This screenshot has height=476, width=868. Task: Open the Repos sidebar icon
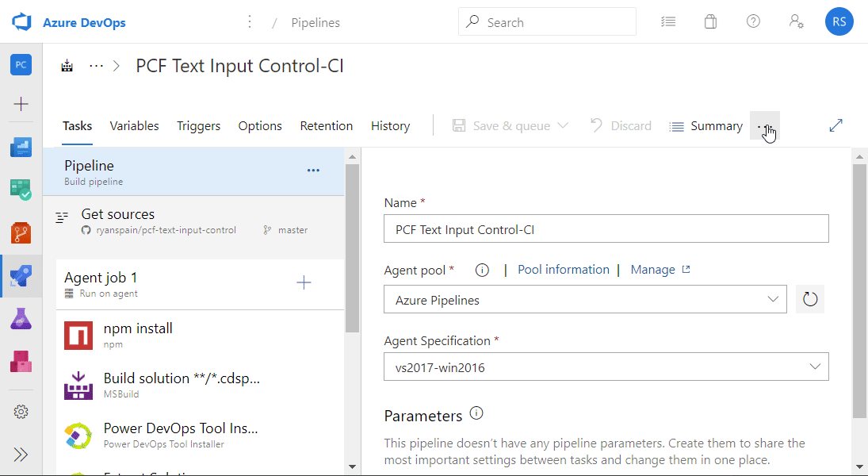pyautogui.click(x=21, y=232)
